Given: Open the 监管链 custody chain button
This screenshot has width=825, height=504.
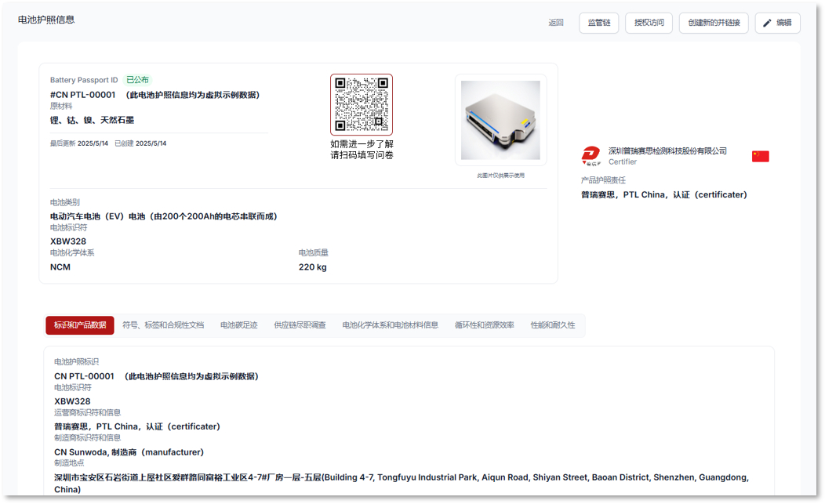Looking at the screenshot, I should coord(599,23).
